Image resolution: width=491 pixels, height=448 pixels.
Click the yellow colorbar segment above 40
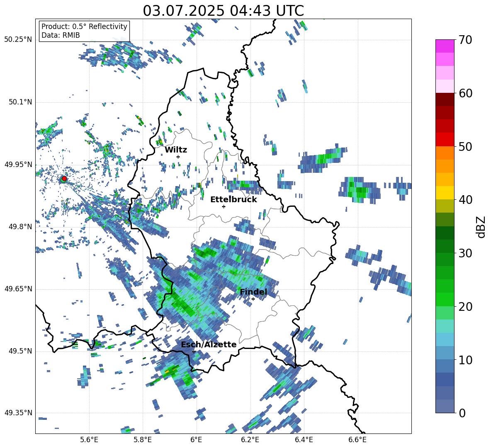tap(445, 193)
